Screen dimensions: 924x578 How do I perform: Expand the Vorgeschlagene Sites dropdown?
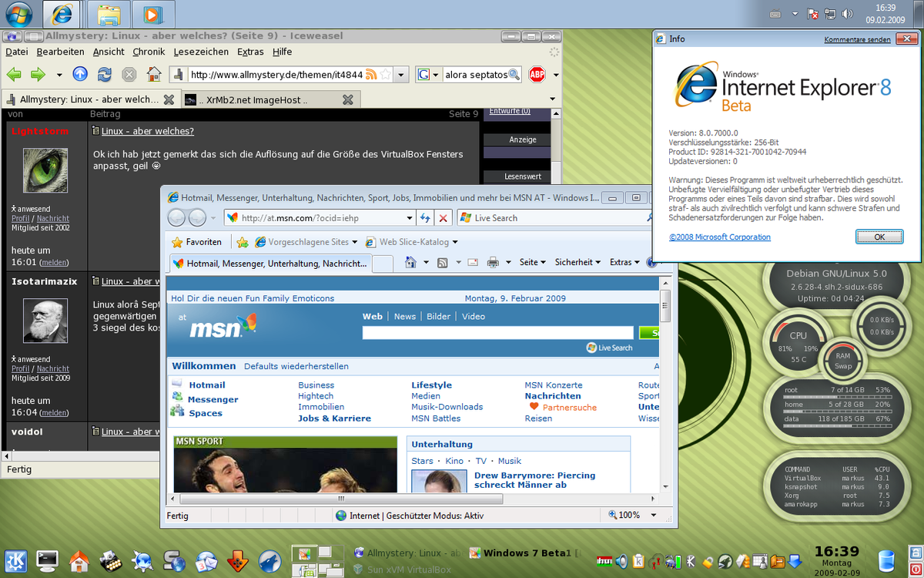pos(354,242)
